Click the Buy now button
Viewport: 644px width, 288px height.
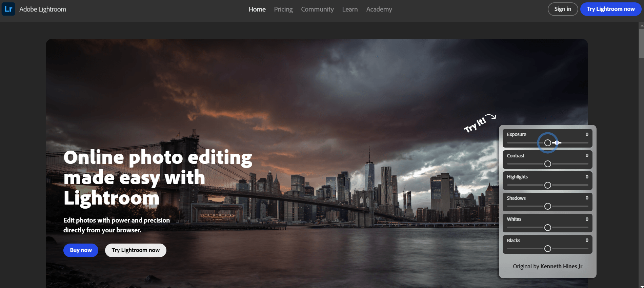pos(81,250)
